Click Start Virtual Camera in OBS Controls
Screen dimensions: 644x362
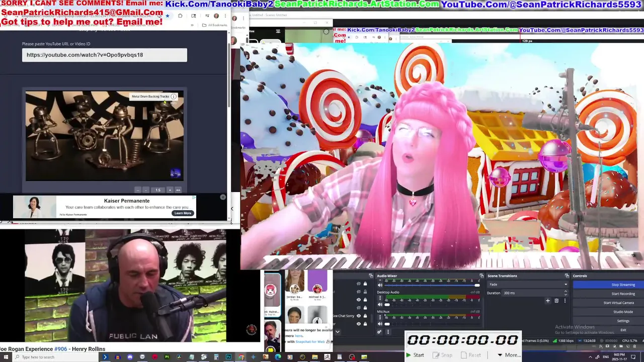(x=608, y=303)
